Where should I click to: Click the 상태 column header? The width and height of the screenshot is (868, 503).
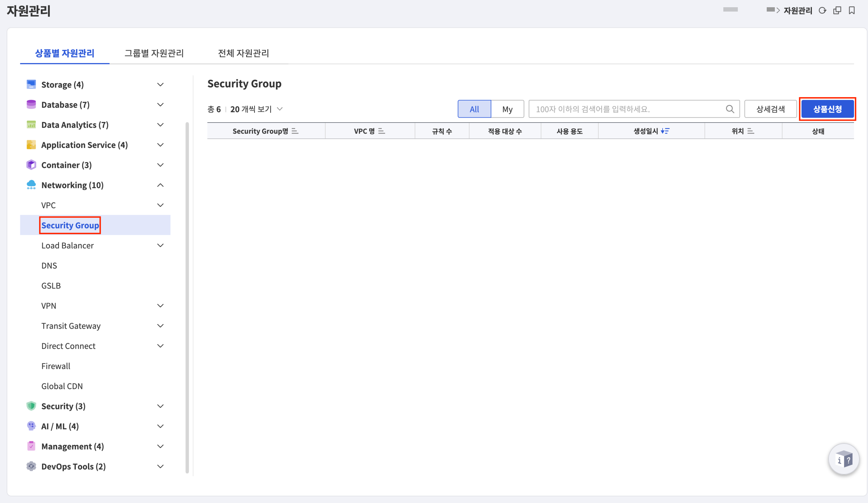coord(818,131)
